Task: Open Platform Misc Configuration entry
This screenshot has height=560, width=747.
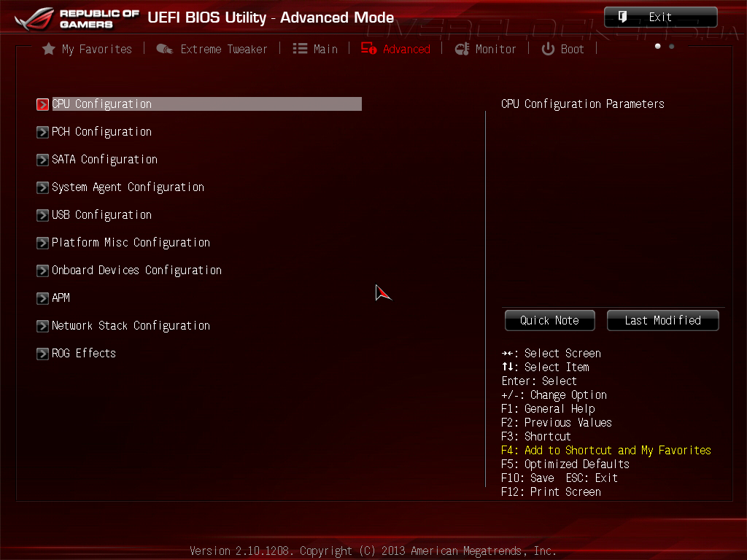Action: 131,242
